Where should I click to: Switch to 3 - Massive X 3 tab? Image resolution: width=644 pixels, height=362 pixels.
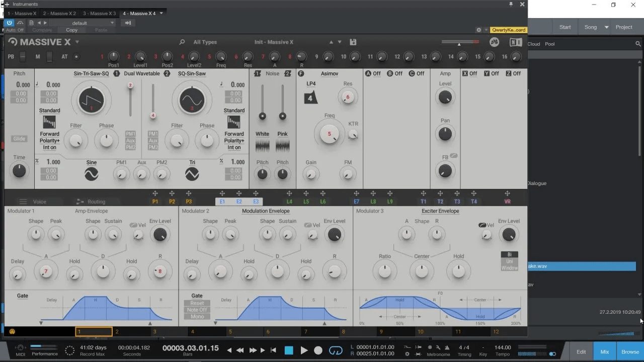99,14
